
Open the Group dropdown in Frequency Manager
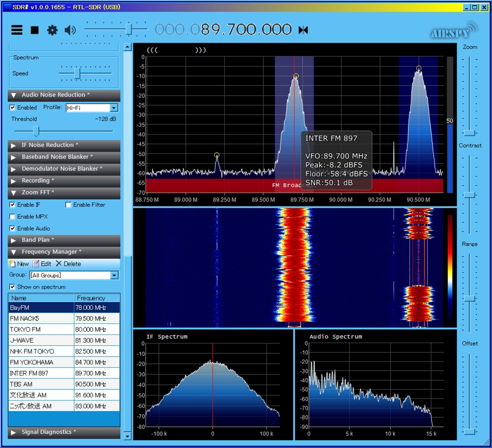click(x=114, y=275)
